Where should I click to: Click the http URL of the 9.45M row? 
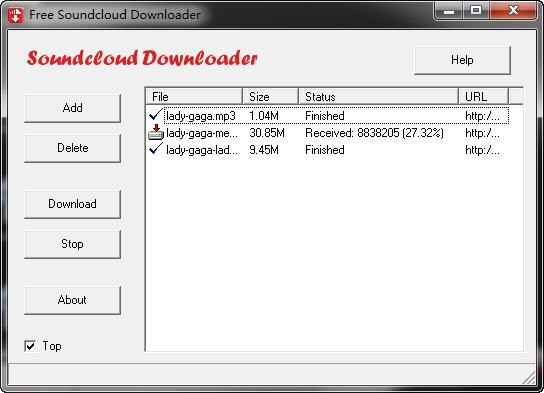(x=482, y=150)
